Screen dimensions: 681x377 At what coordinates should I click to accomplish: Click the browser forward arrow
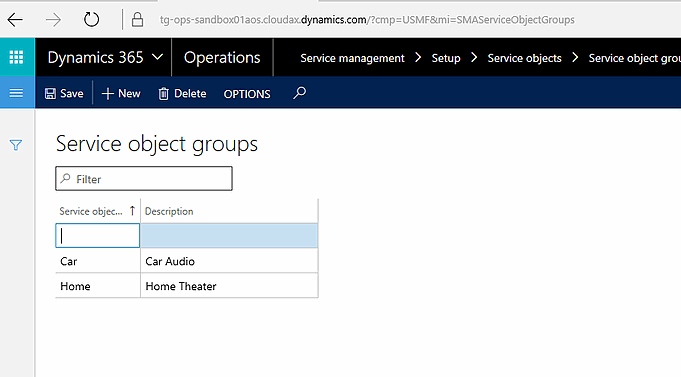pos(53,20)
